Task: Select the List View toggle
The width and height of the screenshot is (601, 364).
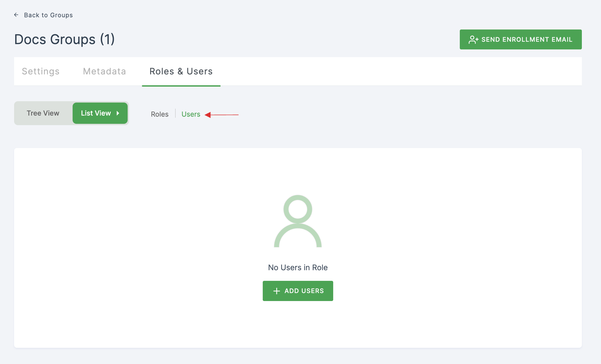Action: [x=100, y=113]
